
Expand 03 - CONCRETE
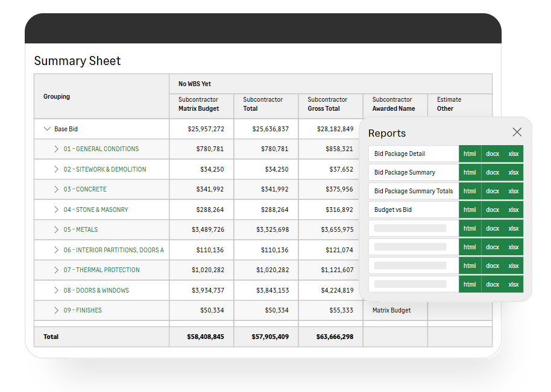(x=55, y=189)
